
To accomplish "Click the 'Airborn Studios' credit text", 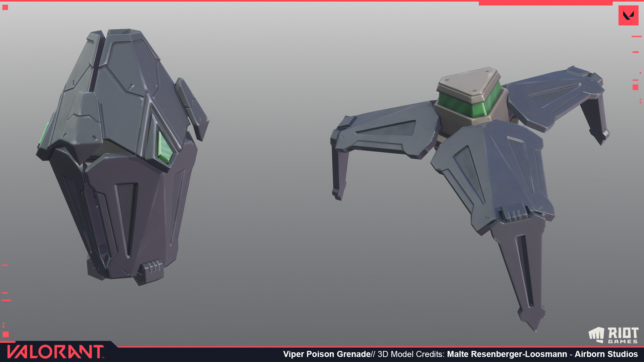I will tap(606, 354).
